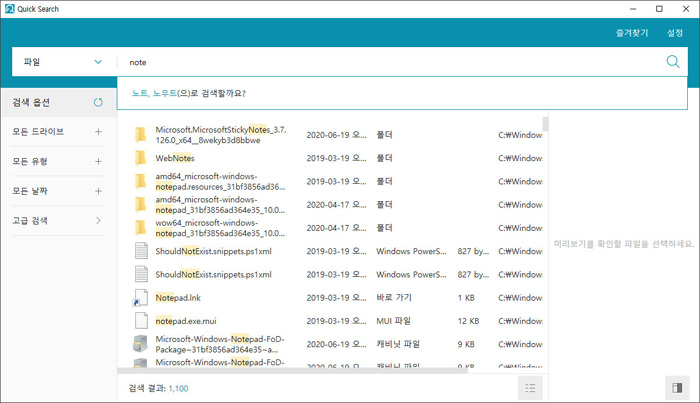Switch results to list view icon

point(530,388)
